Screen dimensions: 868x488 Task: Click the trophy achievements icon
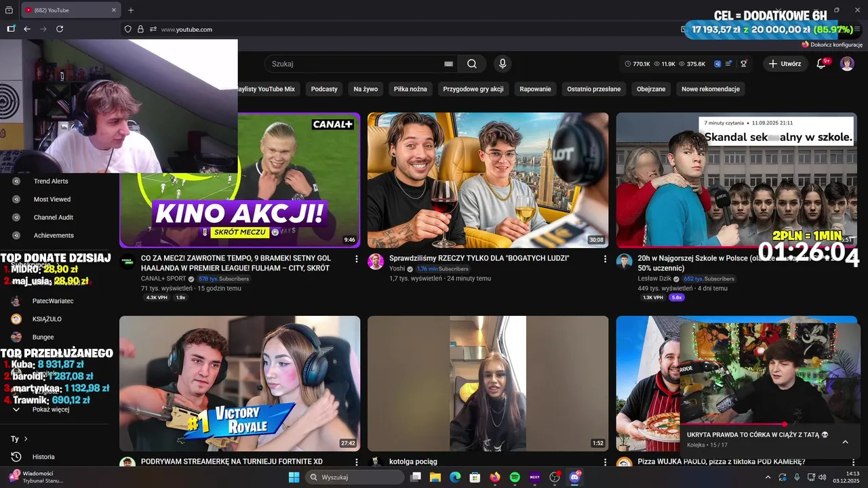pyautogui.click(x=744, y=64)
